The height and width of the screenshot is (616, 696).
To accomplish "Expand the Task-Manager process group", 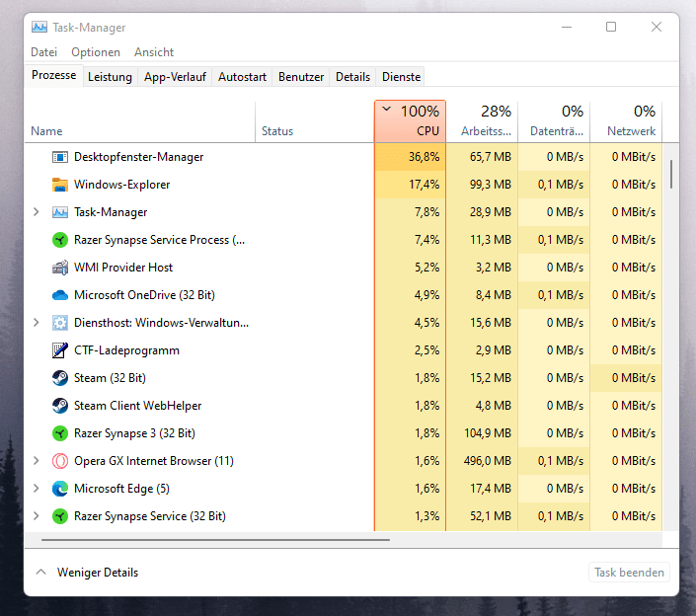I will (x=37, y=212).
